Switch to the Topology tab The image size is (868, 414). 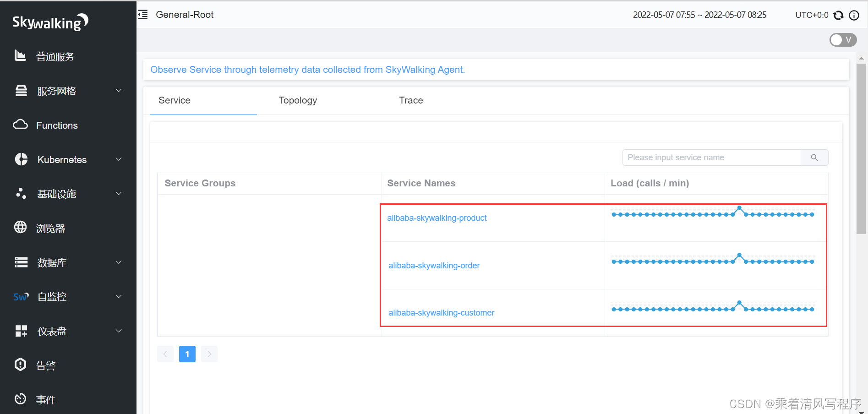pyautogui.click(x=298, y=100)
